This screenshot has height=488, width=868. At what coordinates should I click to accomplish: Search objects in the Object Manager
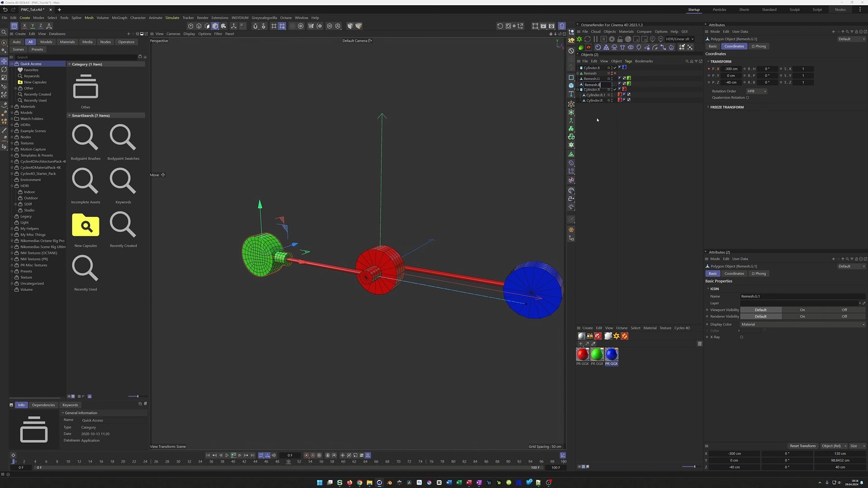click(x=687, y=61)
